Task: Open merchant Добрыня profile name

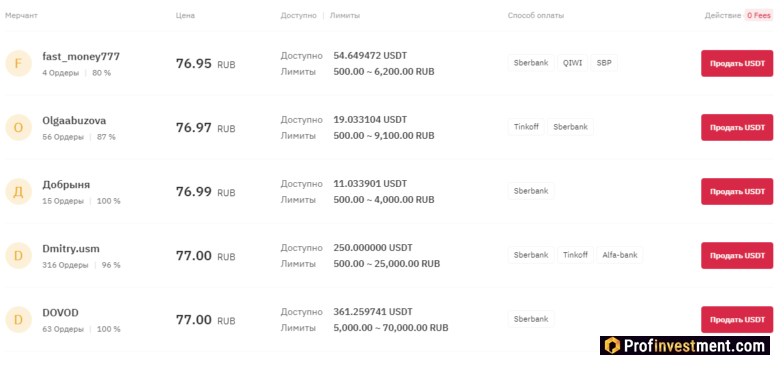Action: point(66,185)
